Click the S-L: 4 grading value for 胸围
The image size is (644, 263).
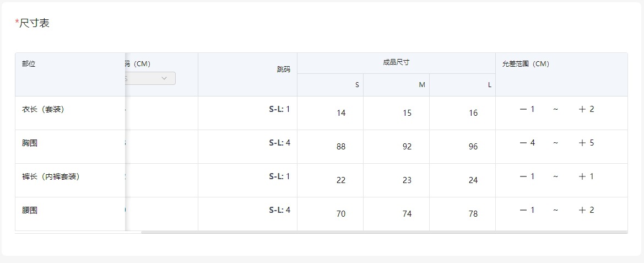click(279, 143)
